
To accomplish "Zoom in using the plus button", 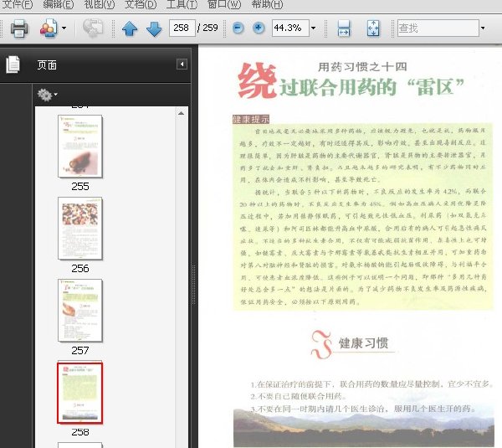I will [x=259, y=28].
